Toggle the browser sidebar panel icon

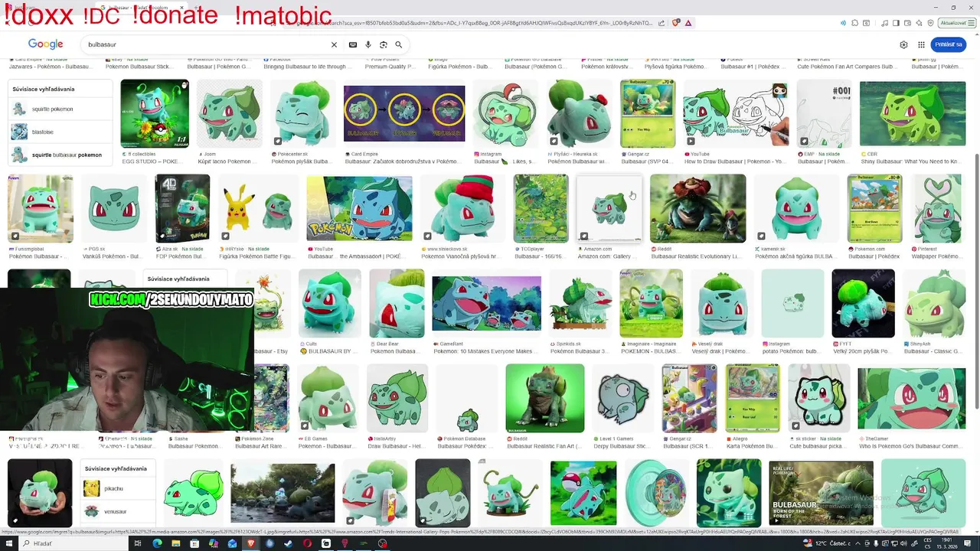coord(895,23)
